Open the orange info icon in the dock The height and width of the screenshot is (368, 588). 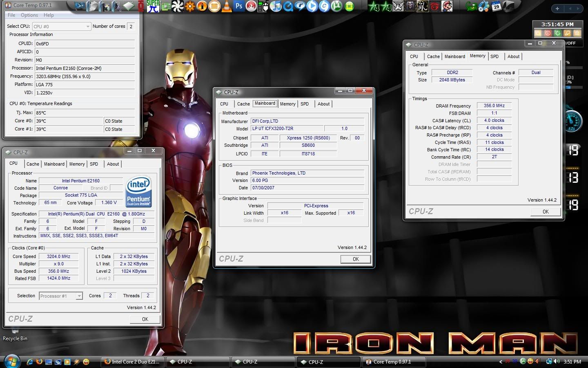click(202, 6)
